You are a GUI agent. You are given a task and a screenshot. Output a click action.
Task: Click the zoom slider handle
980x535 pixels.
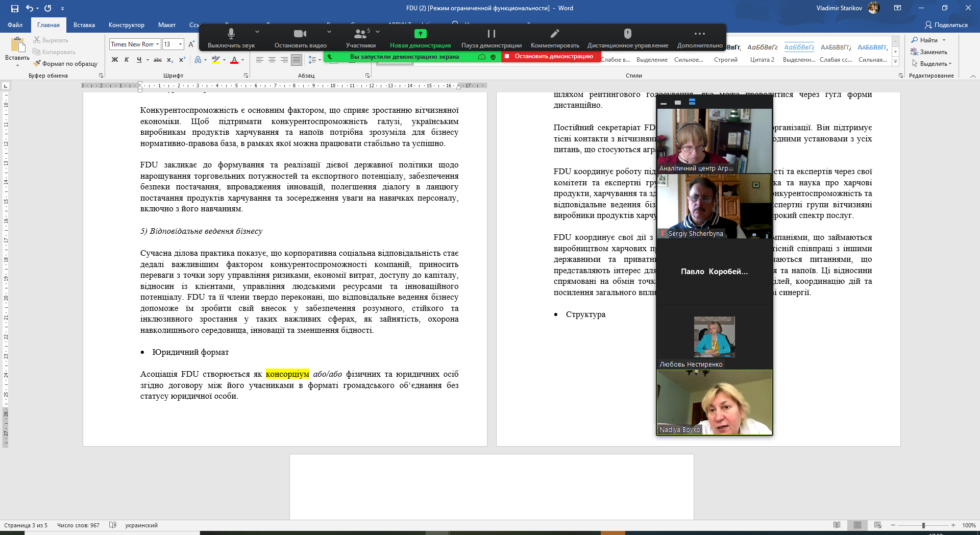point(923,525)
